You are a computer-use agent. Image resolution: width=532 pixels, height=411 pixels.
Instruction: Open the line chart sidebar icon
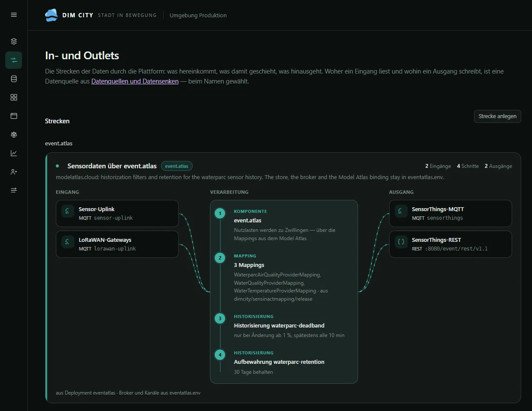click(x=14, y=153)
